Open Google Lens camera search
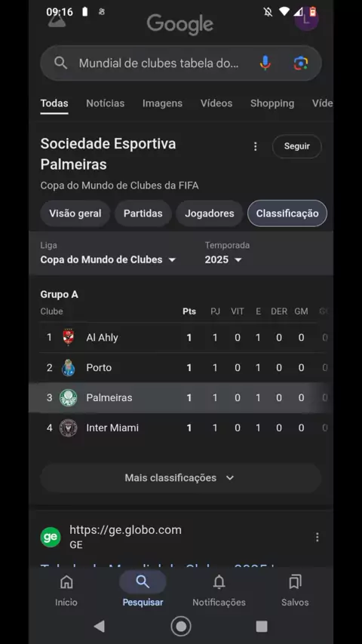Screen dimensions: 362x644 301,63
